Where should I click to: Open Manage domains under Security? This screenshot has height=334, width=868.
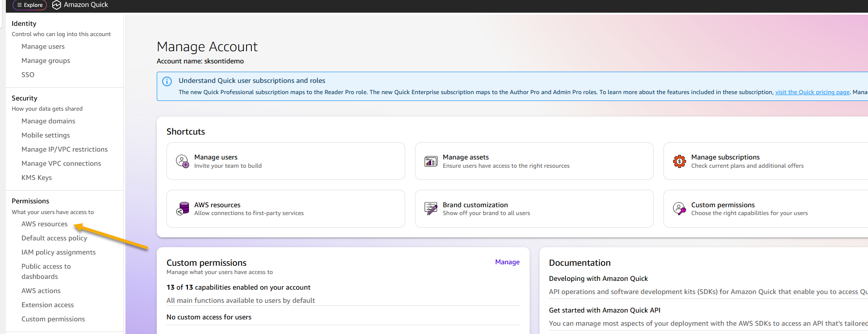(x=48, y=121)
